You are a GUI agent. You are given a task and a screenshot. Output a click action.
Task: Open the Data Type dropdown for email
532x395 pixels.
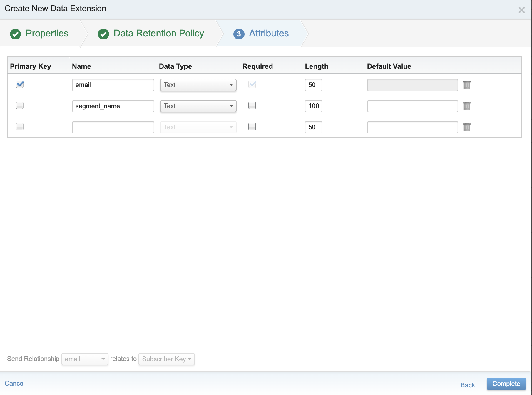198,85
